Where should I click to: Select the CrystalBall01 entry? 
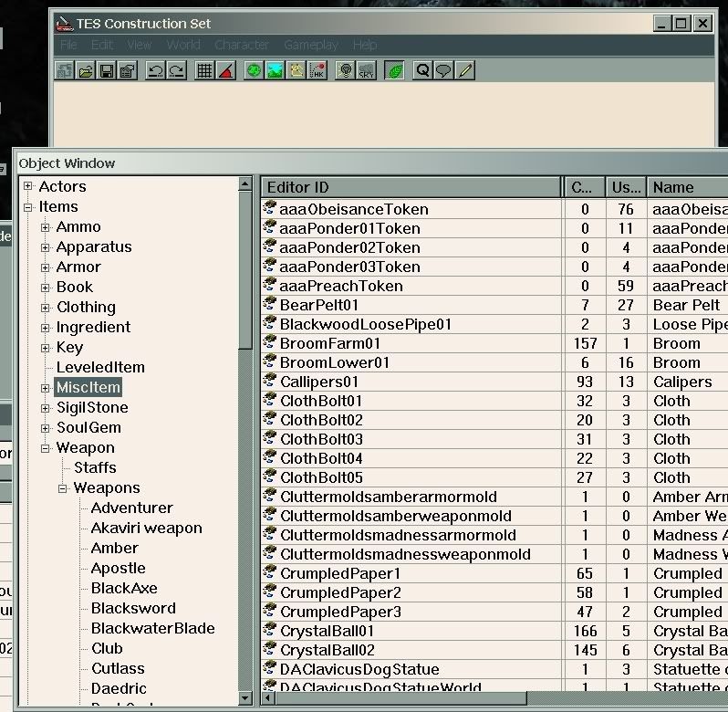[494, 631]
